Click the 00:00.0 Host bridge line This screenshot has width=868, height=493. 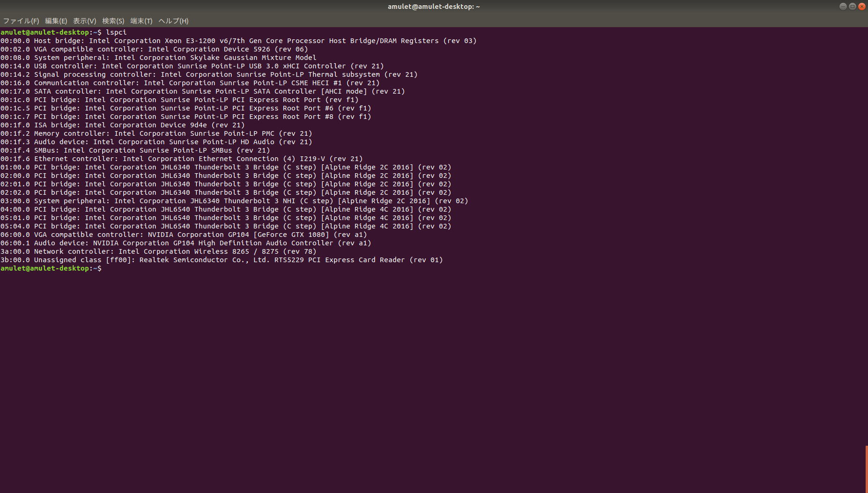click(238, 41)
